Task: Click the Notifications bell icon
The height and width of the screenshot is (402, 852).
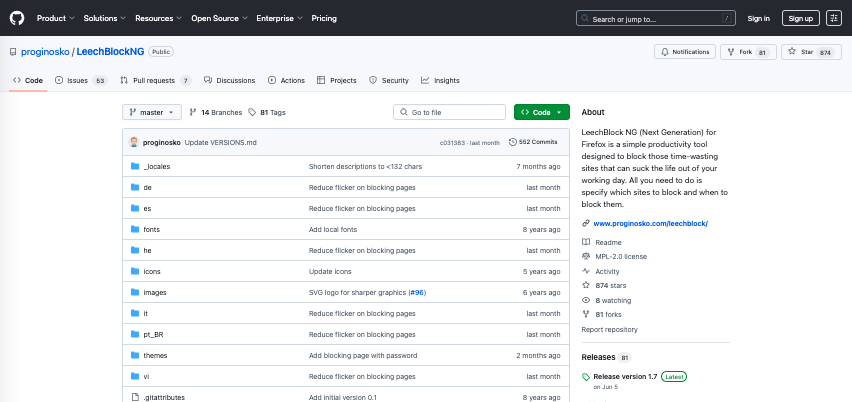Action: (x=665, y=52)
